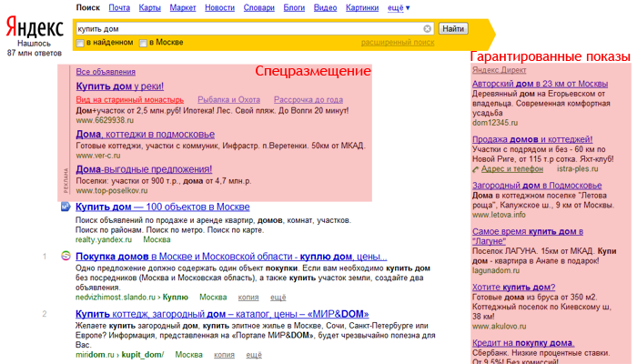Screen dimensions: 637x364
Task: Expand the 'ещё' services dropdown
Action: (x=399, y=7)
